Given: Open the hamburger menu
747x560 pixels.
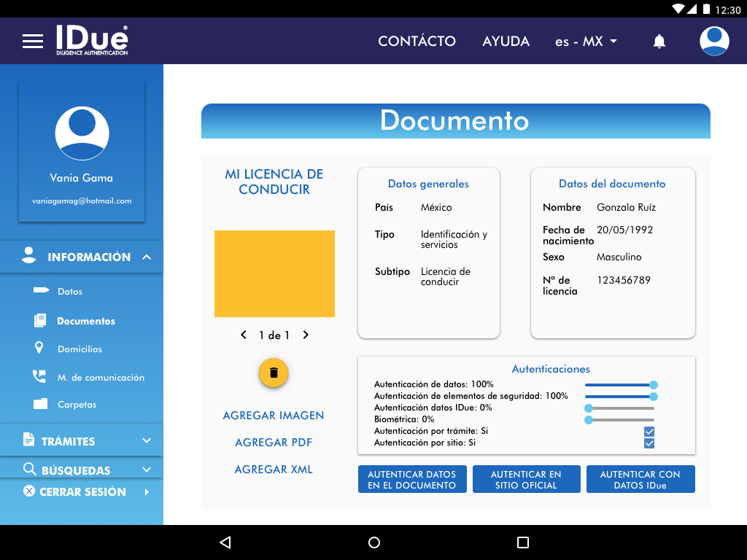Looking at the screenshot, I should (33, 42).
